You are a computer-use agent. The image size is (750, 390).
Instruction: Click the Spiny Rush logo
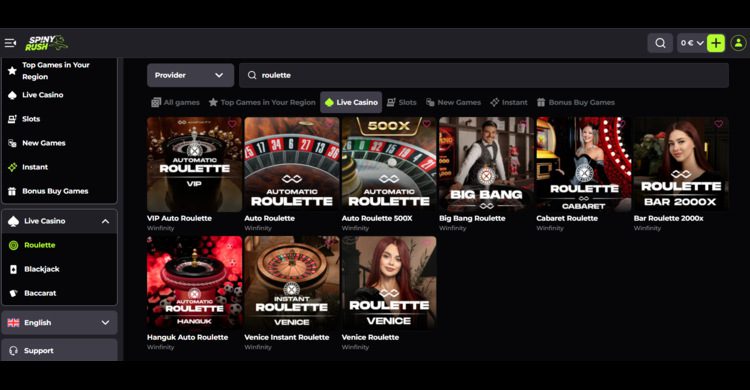[x=46, y=43]
